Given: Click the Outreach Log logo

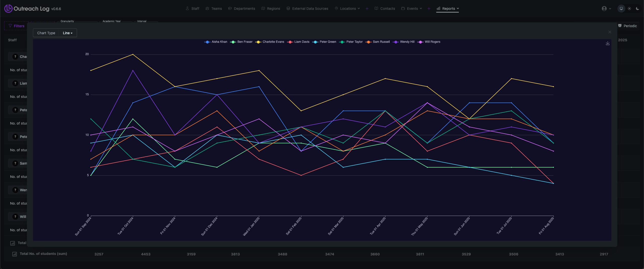Looking at the screenshot, I should pyautogui.click(x=8, y=9).
